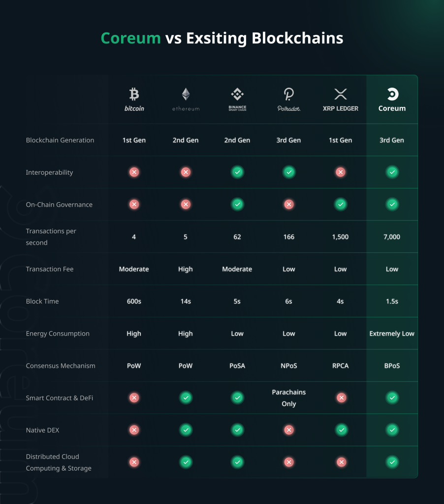Image resolution: width=444 pixels, height=504 pixels.
Task: Click Binance's green check for On-Chain Governance
Action: click(x=237, y=204)
